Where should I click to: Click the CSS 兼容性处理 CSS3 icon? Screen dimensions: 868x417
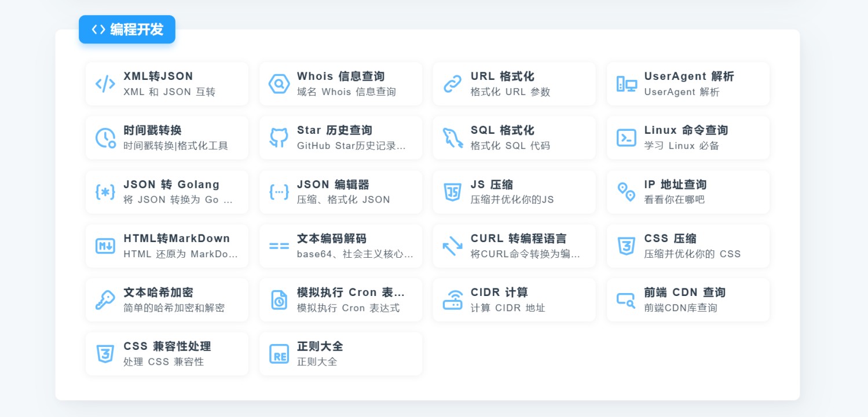(x=105, y=354)
